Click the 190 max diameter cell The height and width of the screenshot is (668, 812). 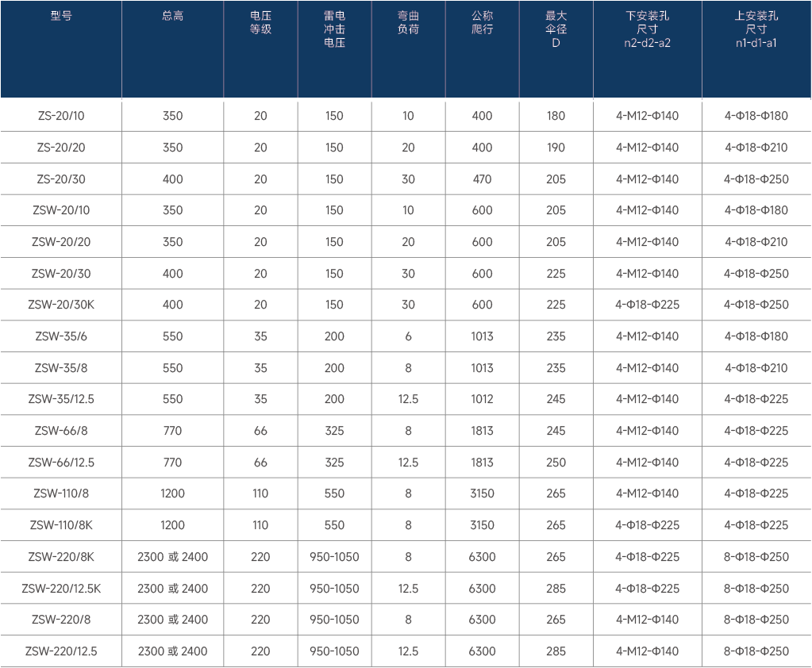pyautogui.click(x=556, y=148)
